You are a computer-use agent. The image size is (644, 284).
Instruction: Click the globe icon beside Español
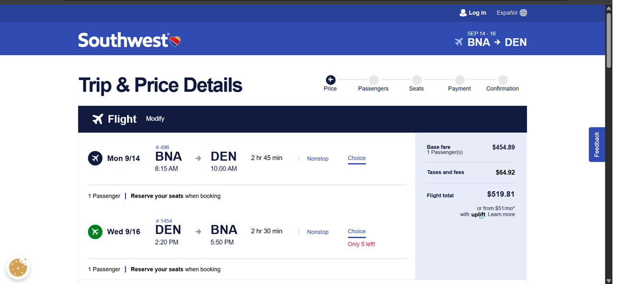pos(523,13)
